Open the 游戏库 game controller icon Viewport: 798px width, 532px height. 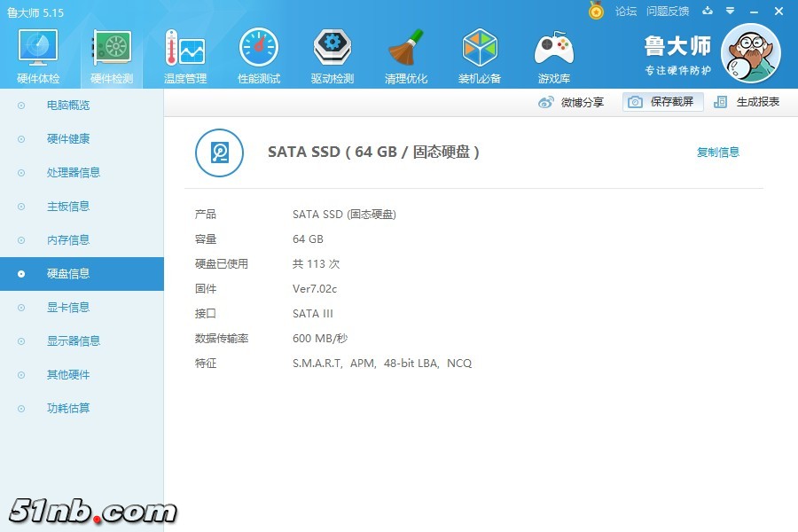[x=553, y=56]
